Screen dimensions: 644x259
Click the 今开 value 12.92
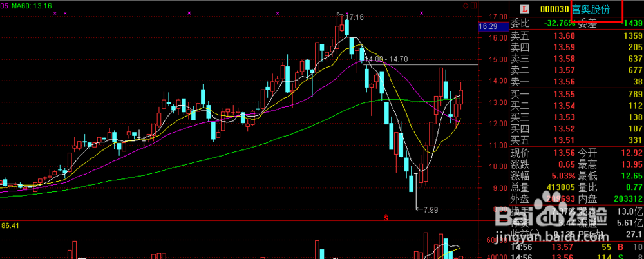pyautogui.click(x=632, y=153)
